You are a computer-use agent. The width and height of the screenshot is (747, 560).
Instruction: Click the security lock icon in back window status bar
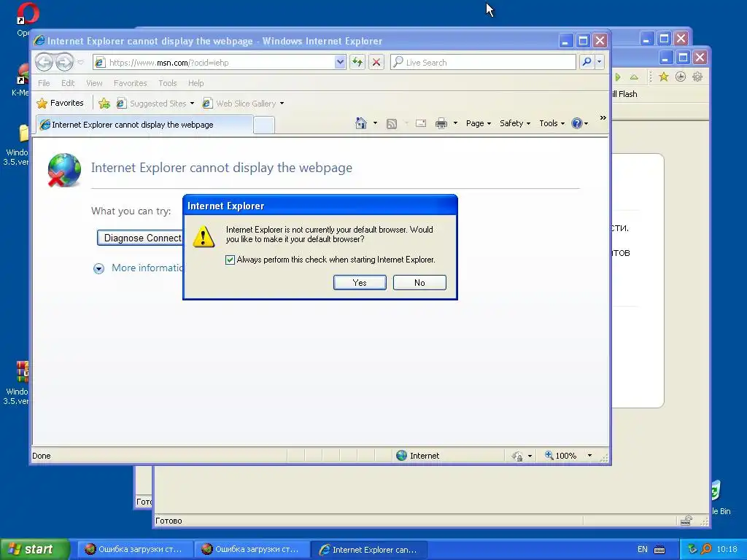(686, 521)
